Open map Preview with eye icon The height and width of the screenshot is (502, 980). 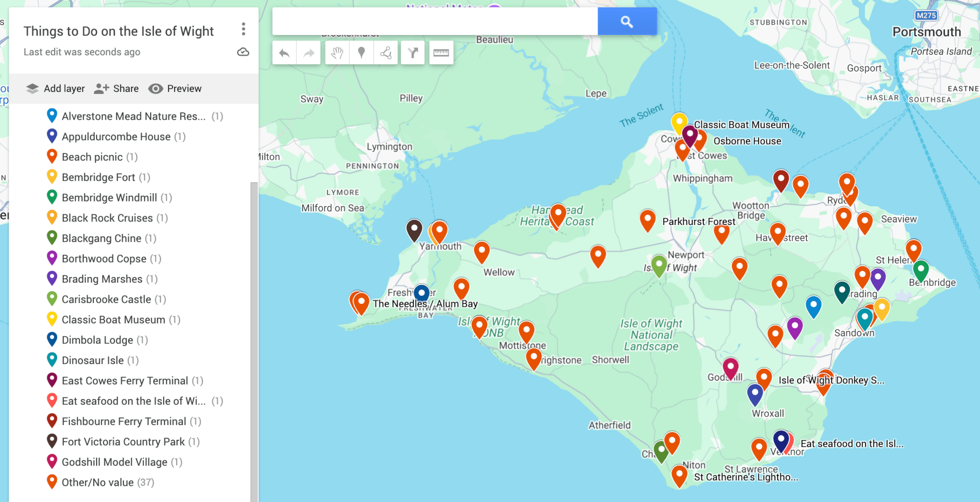[175, 89]
